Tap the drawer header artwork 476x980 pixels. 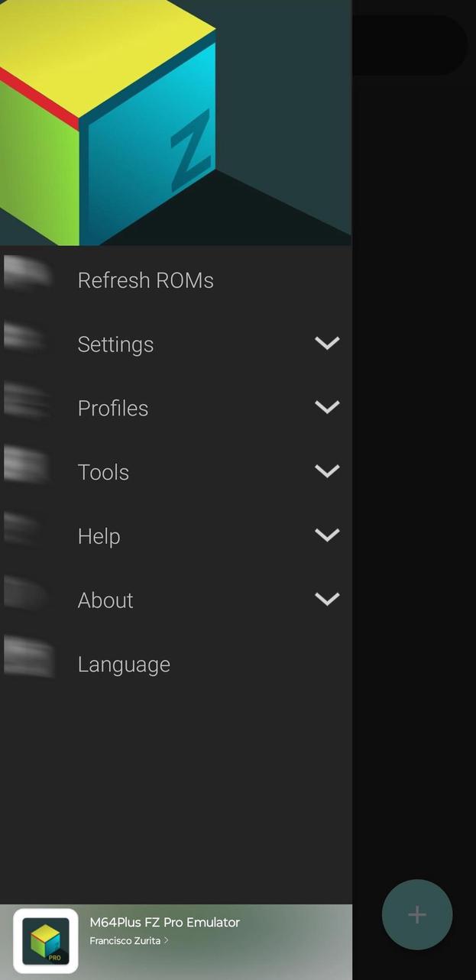click(x=176, y=122)
